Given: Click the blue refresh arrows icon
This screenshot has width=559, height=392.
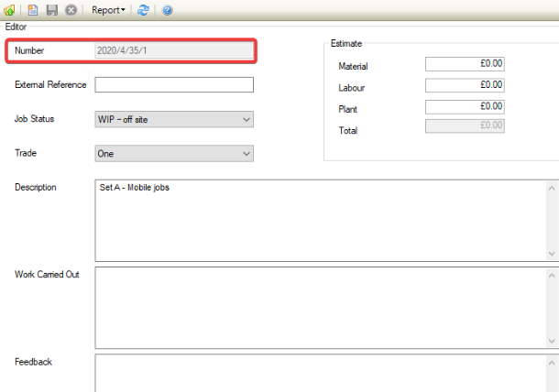Looking at the screenshot, I should point(145,10).
